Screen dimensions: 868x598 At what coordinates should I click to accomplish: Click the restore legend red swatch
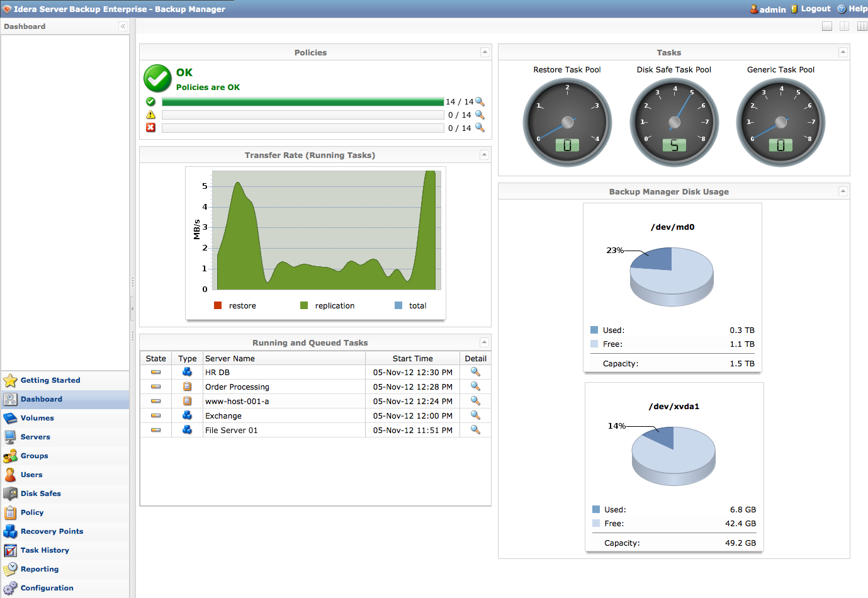pos(218,305)
